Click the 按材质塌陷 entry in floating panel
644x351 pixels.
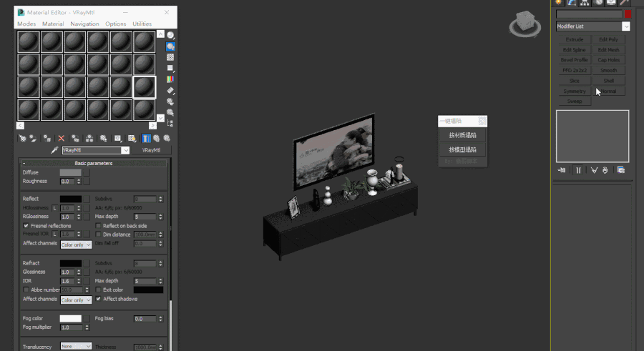pos(462,135)
